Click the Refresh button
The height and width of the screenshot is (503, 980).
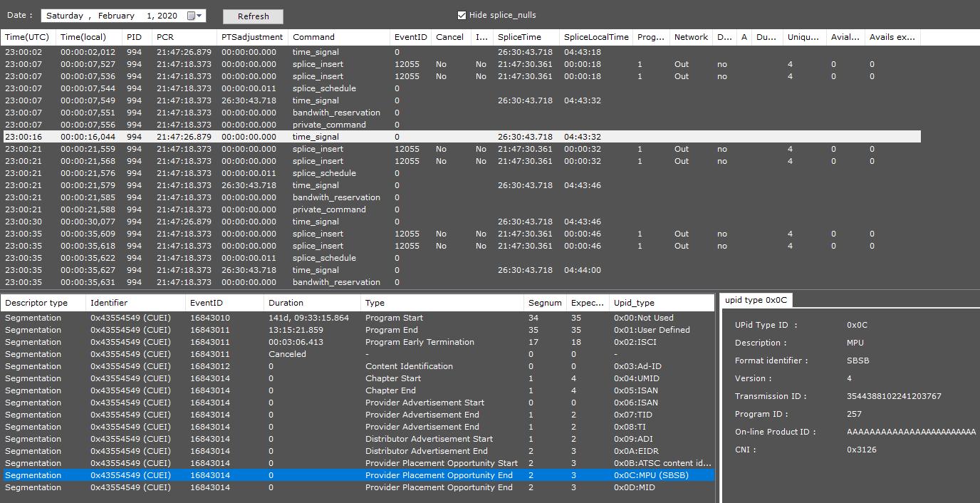[253, 16]
